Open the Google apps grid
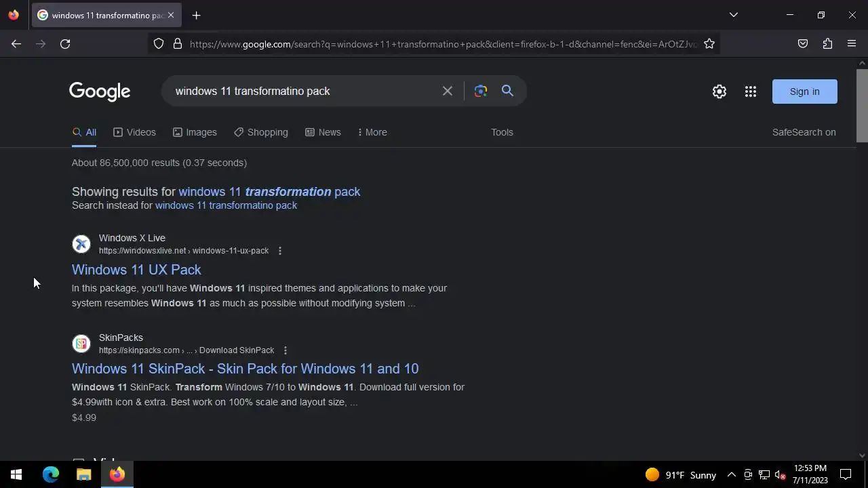This screenshot has width=868, height=488. (751, 91)
